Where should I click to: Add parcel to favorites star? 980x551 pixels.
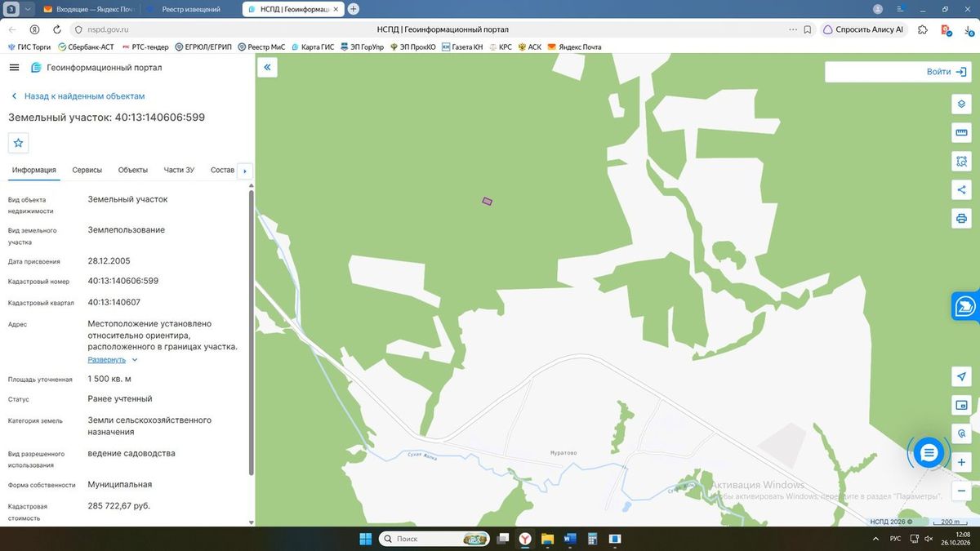19,143
